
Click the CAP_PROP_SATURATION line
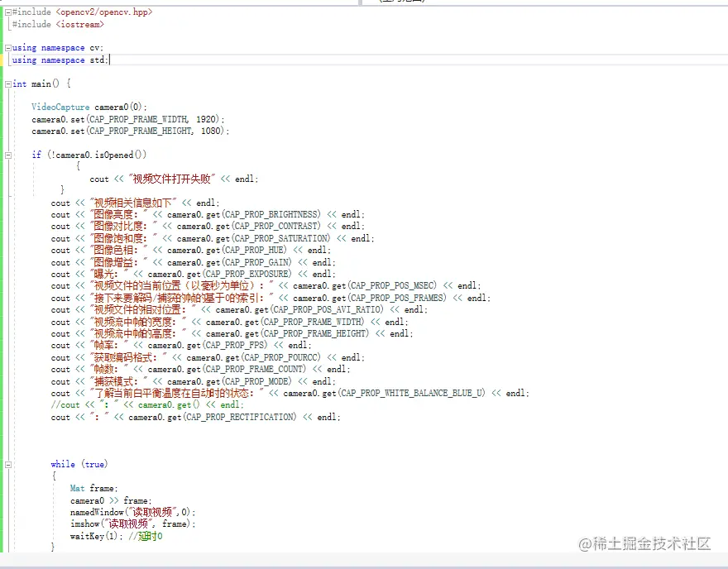[213, 238]
